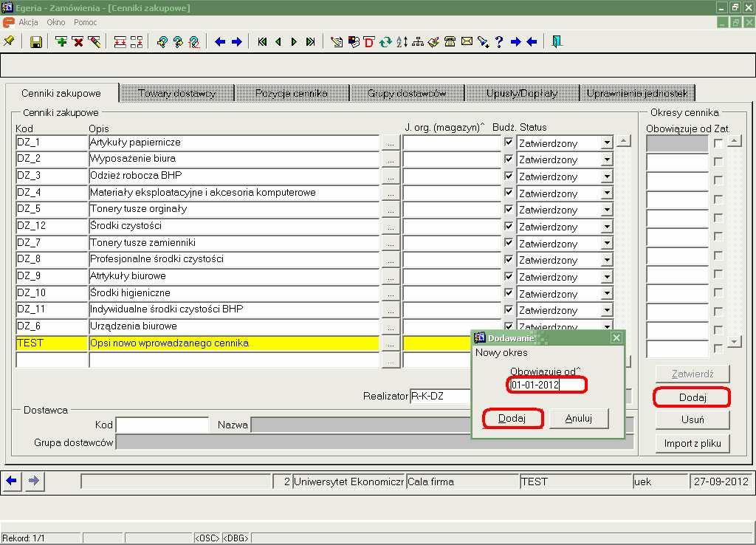This screenshot has width=756, height=545.
Task: Toggle Budż. checkbox for DZ_4 row
Action: pyautogui.click(x=508, y=192)
